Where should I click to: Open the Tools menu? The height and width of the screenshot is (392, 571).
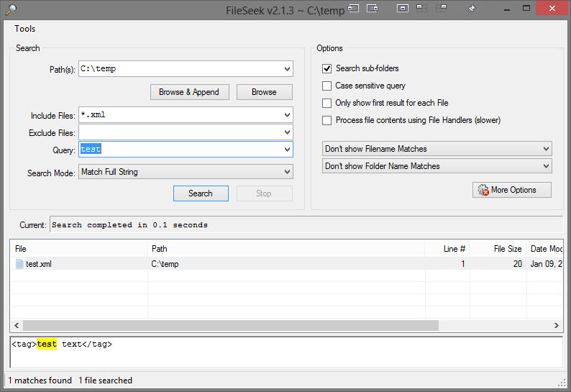(x=25, y=29)
